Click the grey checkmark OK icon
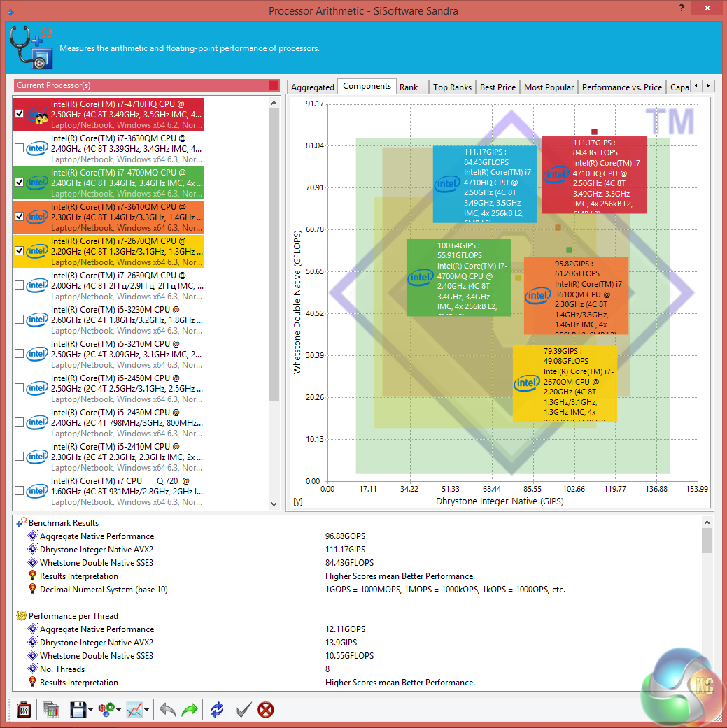 pos(243,709)
